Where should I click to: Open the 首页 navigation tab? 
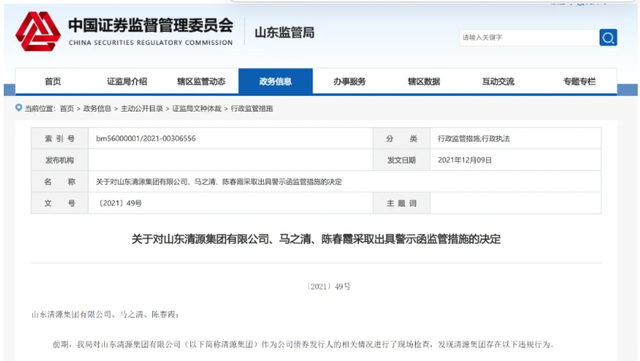tap(53, 81)
